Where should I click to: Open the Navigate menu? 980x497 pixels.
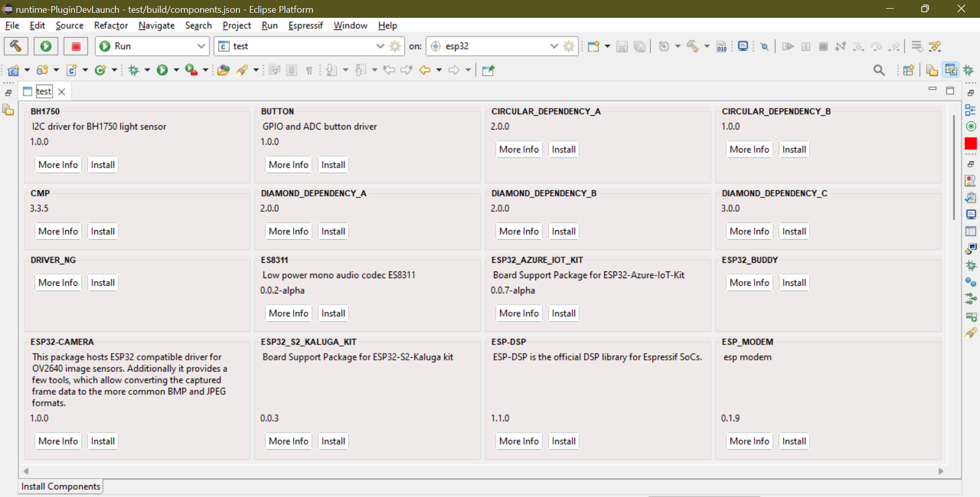156,26
